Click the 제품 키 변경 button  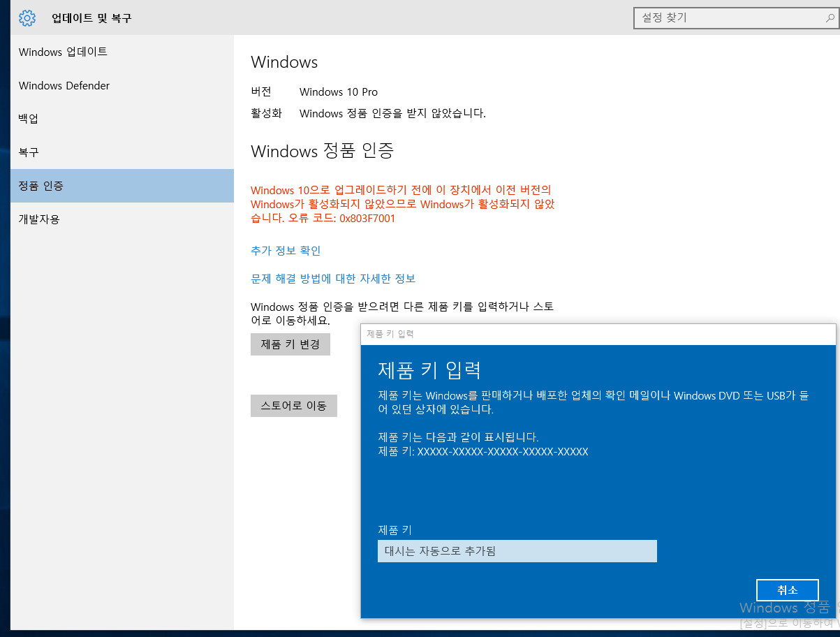[290, 344]
